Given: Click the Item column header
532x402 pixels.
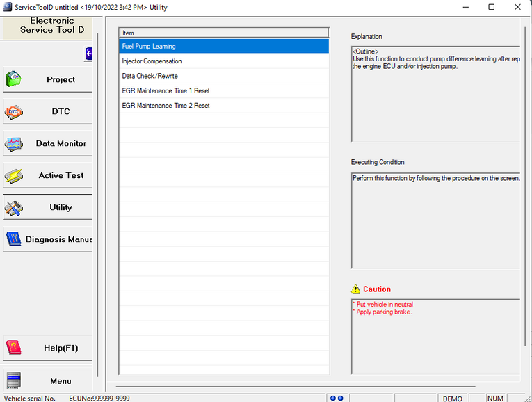Looking at the screenshot, I should click(x=223, y=33).
